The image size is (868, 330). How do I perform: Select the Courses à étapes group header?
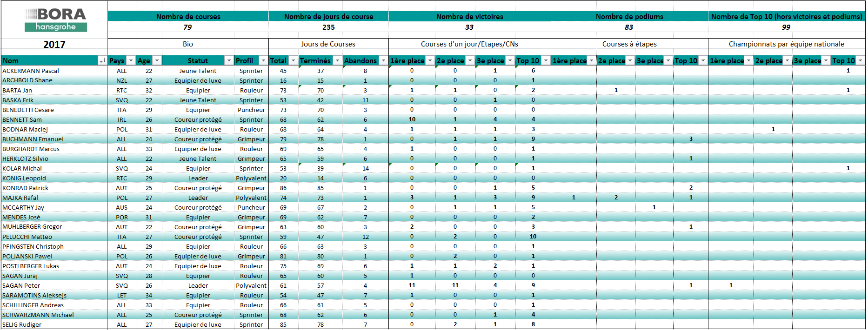(x=629, y=44)
